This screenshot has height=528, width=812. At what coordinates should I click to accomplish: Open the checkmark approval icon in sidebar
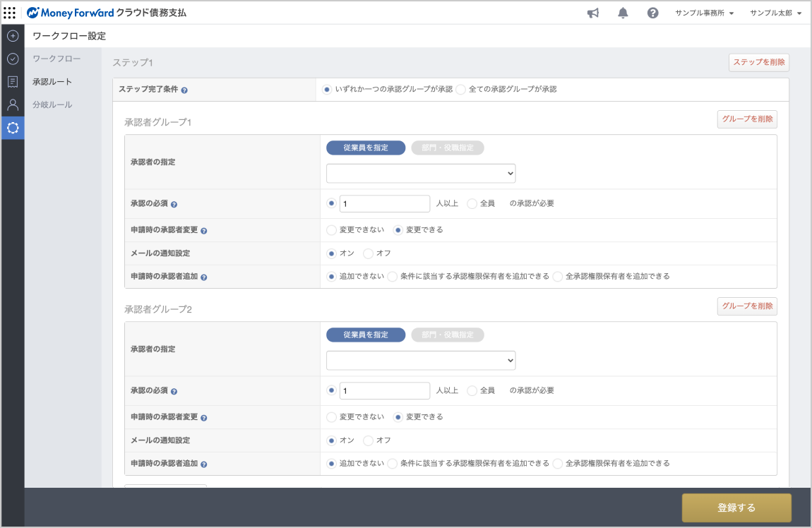(13, 59)
